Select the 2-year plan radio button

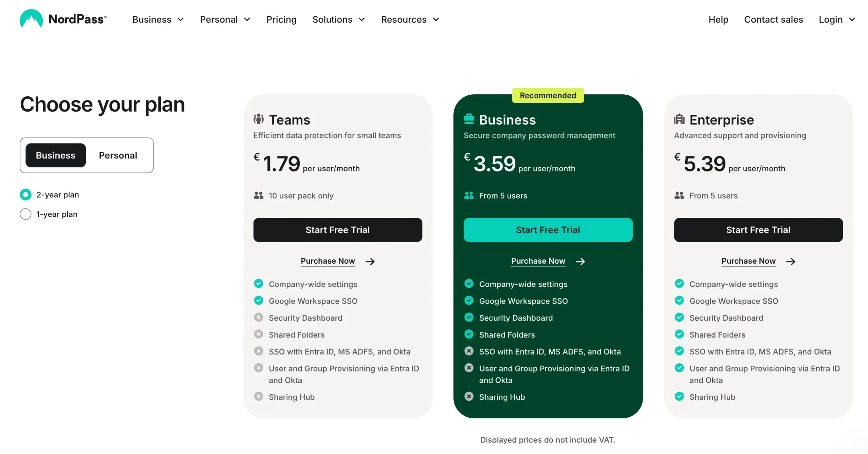25,195
